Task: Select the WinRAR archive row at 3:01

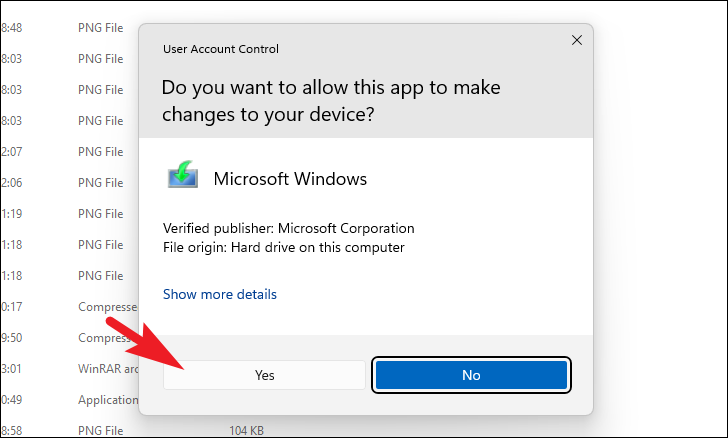Action: (x=70, y=369)
